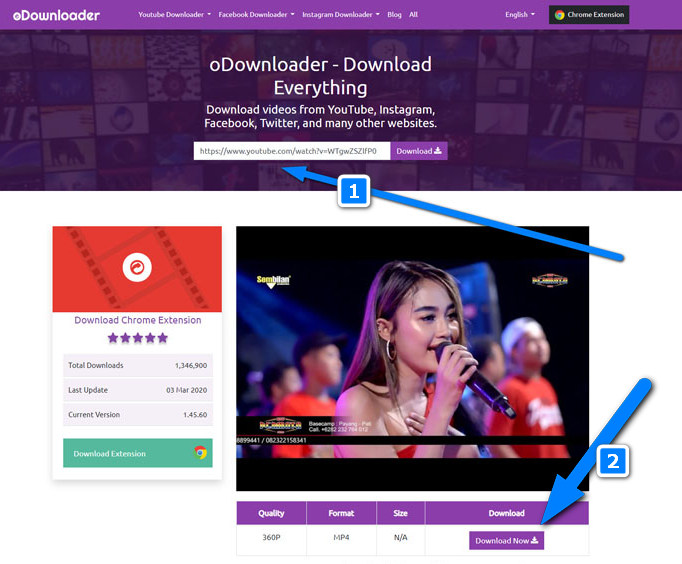Screen dimensions: 682x564
Task: Open the All menu link
Action: (413, 14)
